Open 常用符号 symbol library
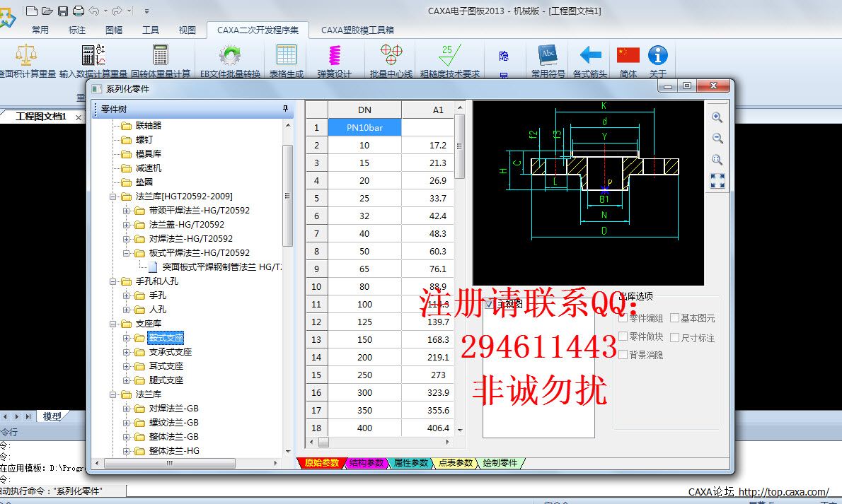 tap(548, 61)
